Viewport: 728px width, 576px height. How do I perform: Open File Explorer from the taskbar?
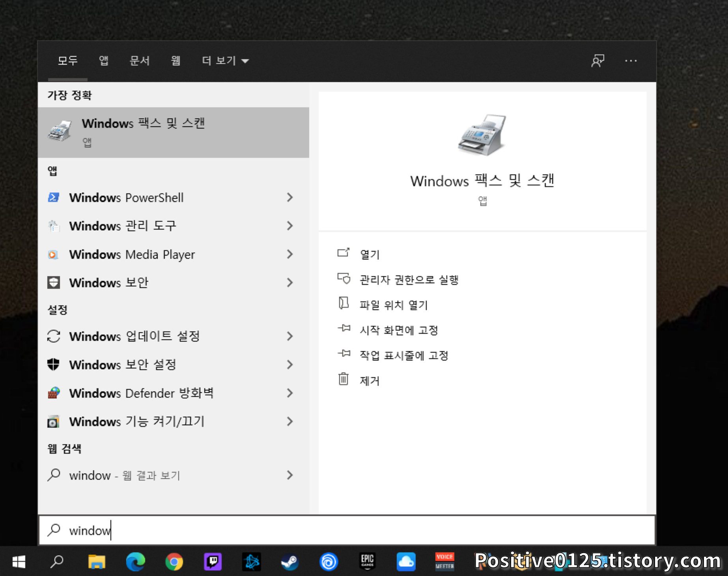pos(97,562)
